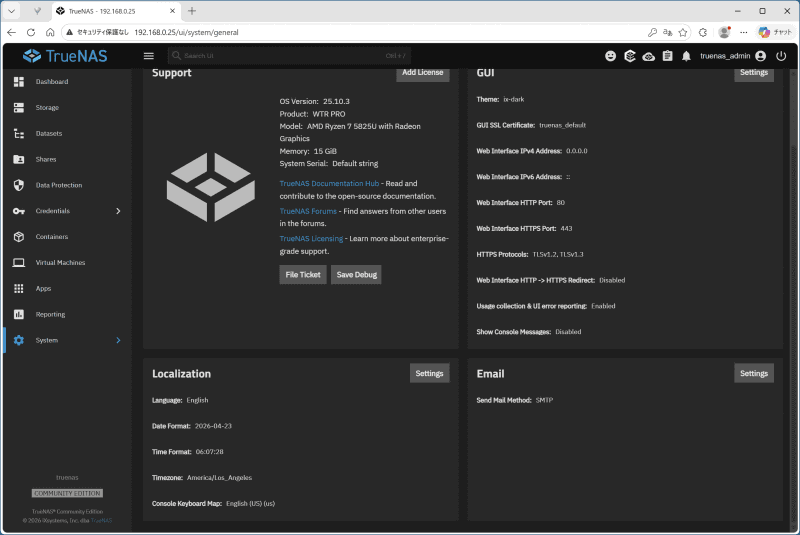Screen dimensions: 800x535
Task: Open browser extensions puzzle icon
Action: (703, 32)
